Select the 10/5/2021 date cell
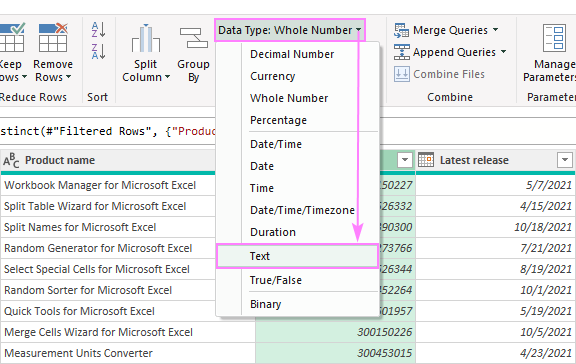The image size is (576, 364). click(x=495, y=332)
